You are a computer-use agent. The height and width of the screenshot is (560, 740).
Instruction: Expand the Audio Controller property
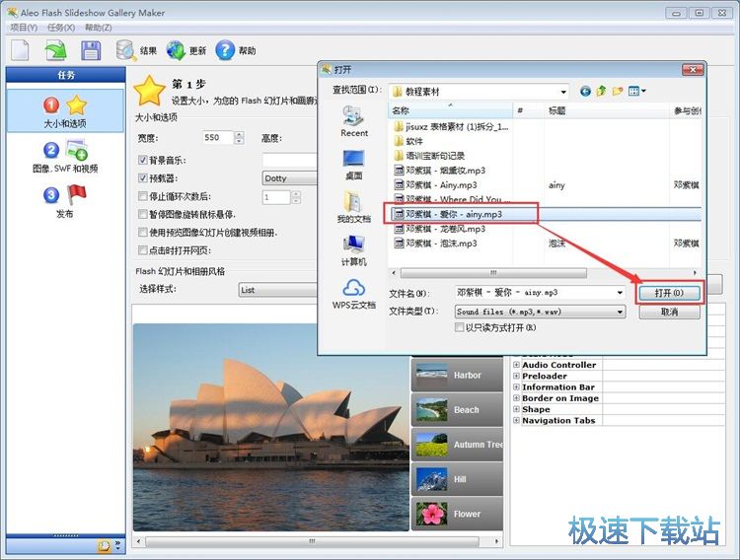pos(516,365)
